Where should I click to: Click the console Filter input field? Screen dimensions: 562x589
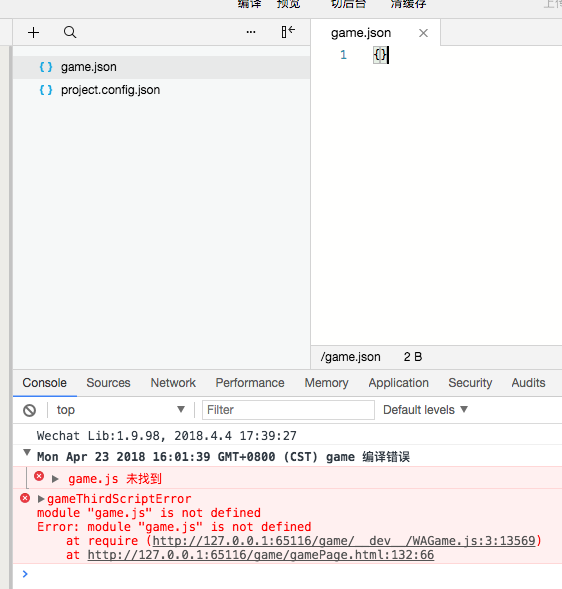point(288,410)
